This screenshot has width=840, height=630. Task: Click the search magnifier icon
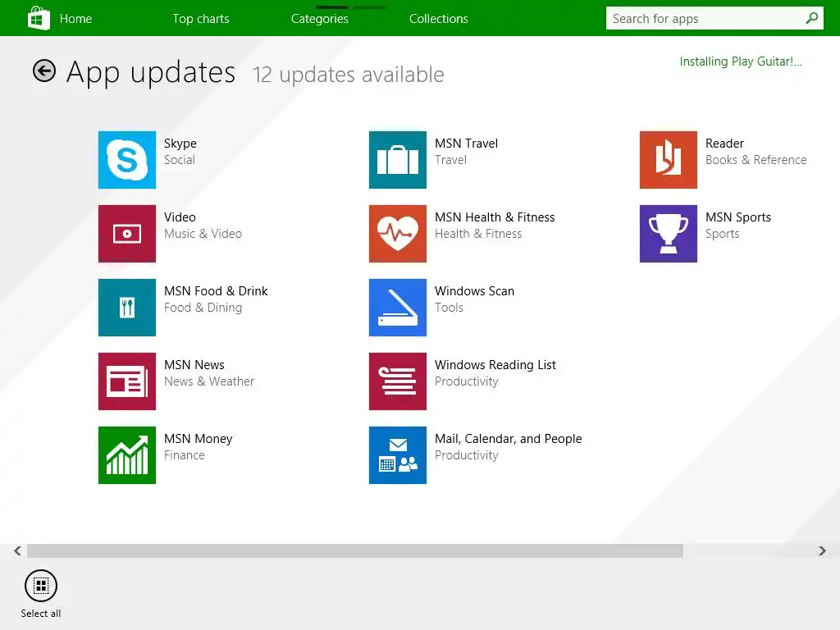(x=811, y=18)
